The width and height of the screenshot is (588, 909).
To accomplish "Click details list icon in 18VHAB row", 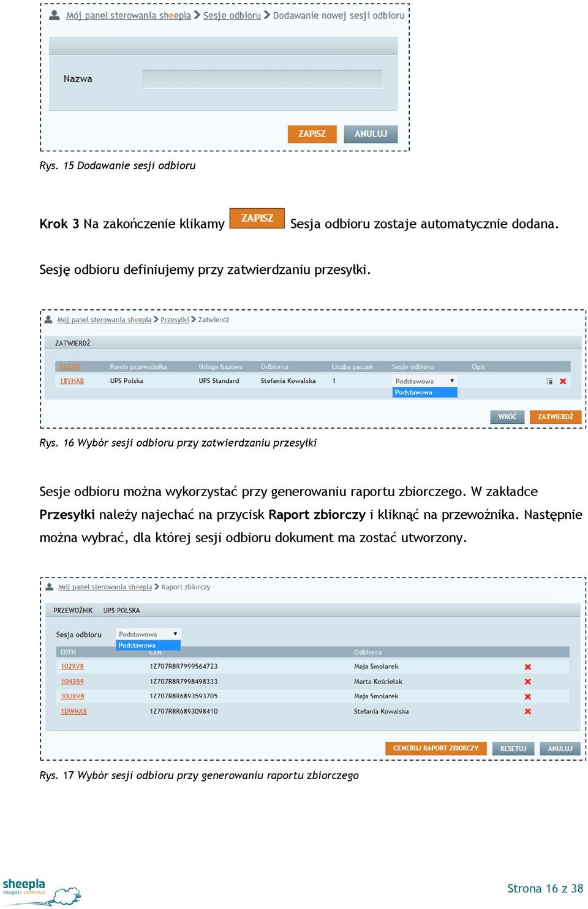I will [549, 381].
